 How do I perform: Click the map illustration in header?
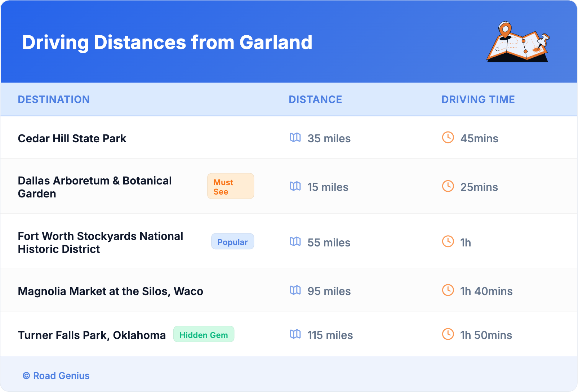[518, 42]
